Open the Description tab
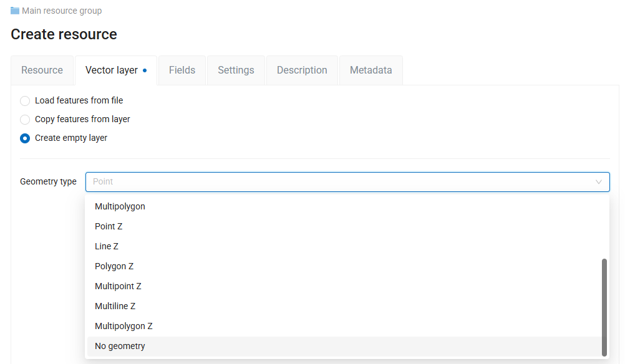 tap(302, 70)
